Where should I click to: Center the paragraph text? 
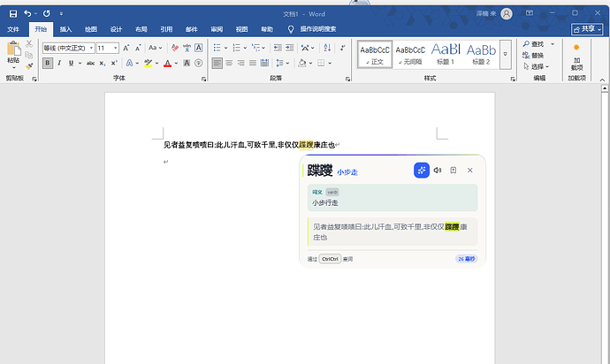pos(229,63)
